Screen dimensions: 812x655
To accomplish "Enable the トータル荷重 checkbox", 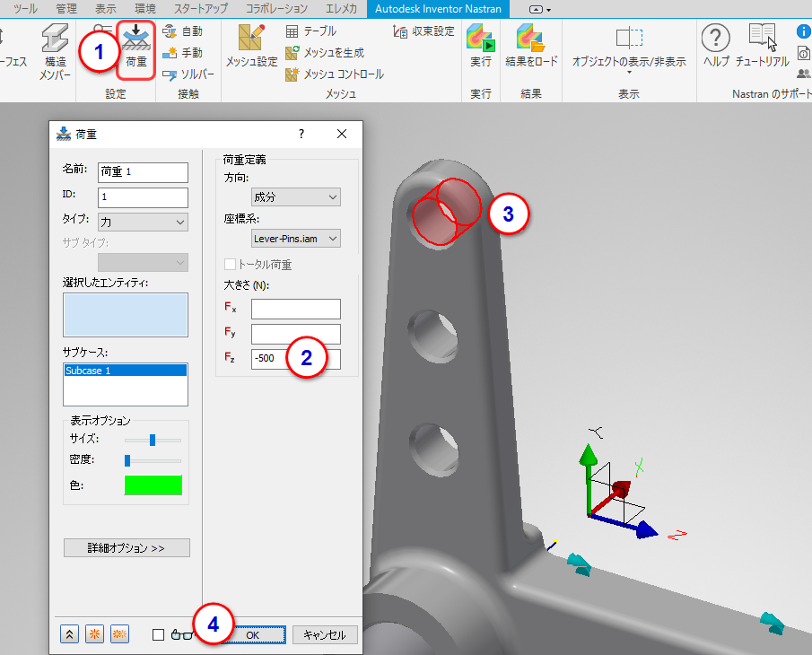I will (x=230, y=264).
